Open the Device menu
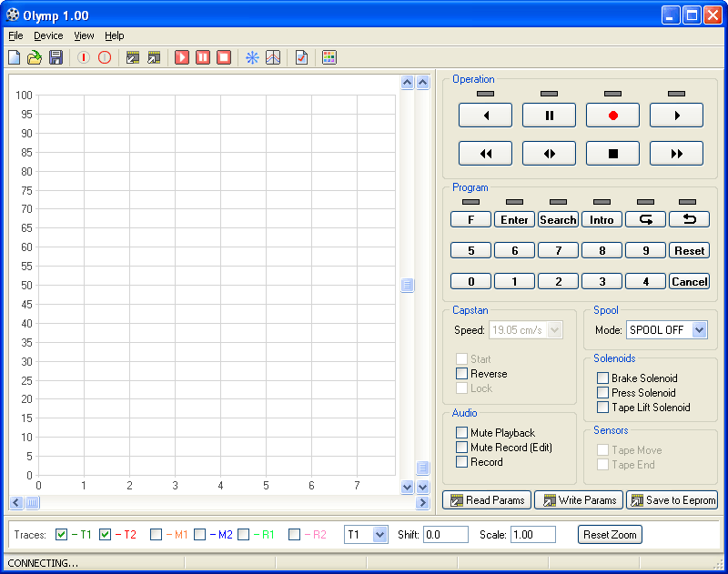Viewport: 728px width, 574px height. click(x=48, y=35)
